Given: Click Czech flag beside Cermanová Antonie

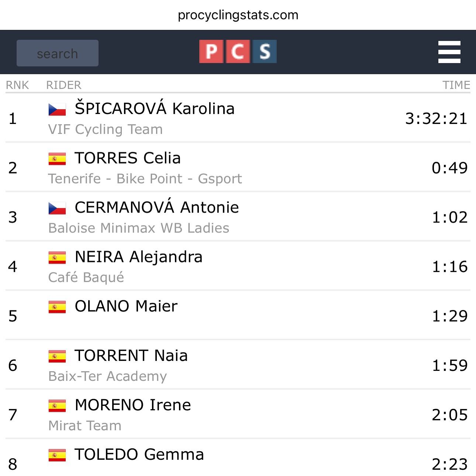Looking at the screenshot, I should 57,208.
